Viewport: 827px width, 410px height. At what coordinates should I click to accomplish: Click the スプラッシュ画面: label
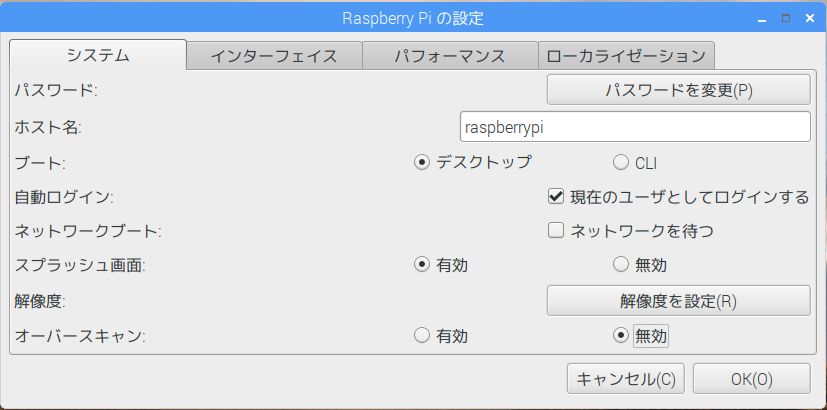(x=80, y=266)
